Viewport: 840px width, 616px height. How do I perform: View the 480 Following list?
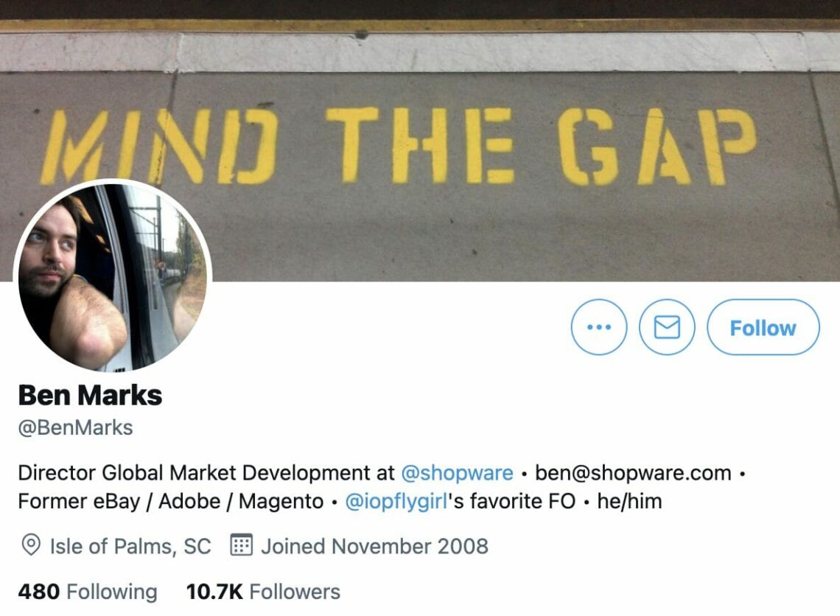point(88,592)
